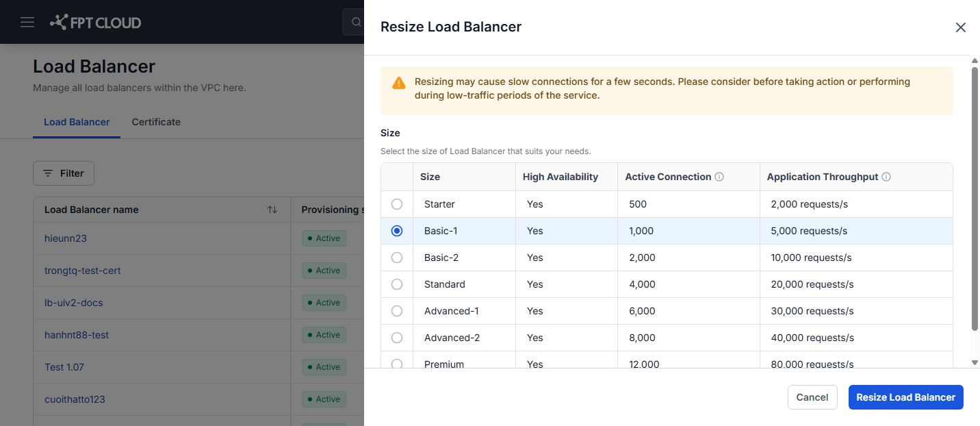Click the FPT Cloud logo
This screenshot has height=426, width=980.
[96, 23]
